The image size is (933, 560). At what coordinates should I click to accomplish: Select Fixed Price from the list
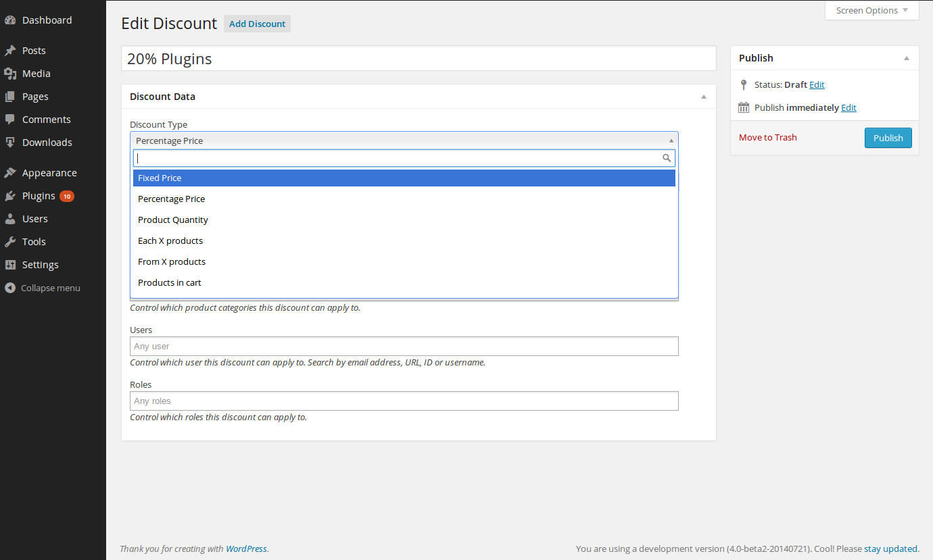tap(404, 178)
